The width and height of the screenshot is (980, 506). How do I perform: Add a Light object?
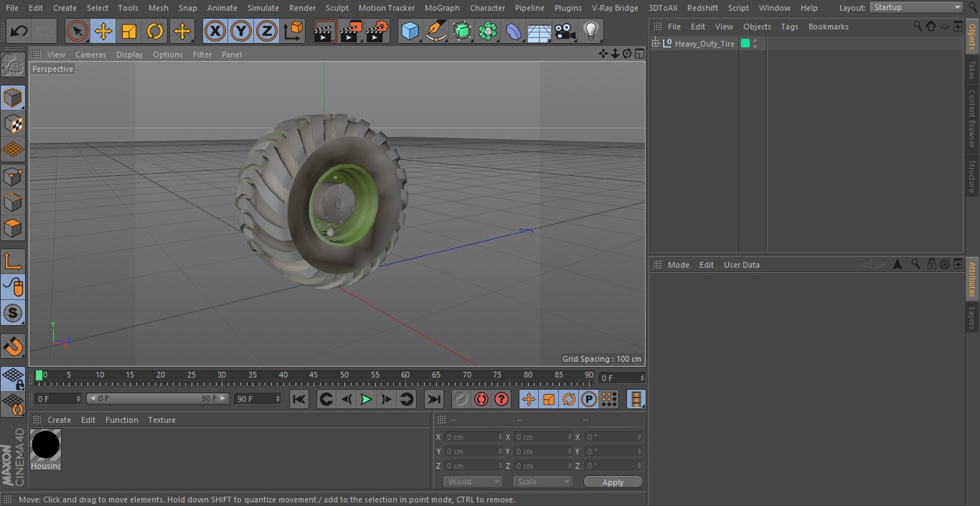tap(590, 31)
